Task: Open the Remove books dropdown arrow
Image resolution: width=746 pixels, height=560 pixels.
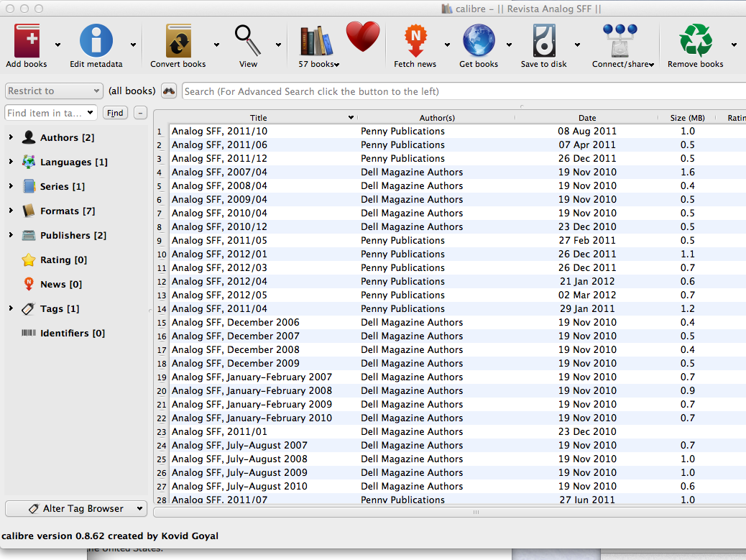Action: click(734, 45)
